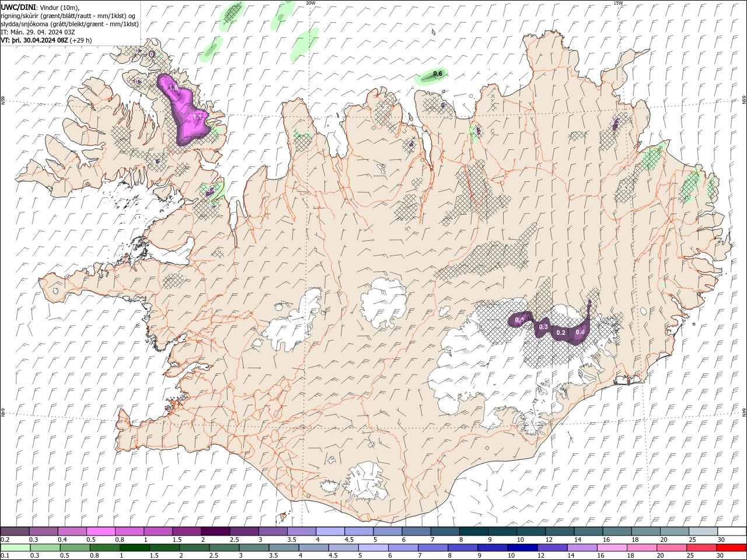Image resolution: width=747 pixels, height=560 pixels.
Task: Pick the darkest green 1 rain-scale swatch
Action: click(x=134, y=548)
